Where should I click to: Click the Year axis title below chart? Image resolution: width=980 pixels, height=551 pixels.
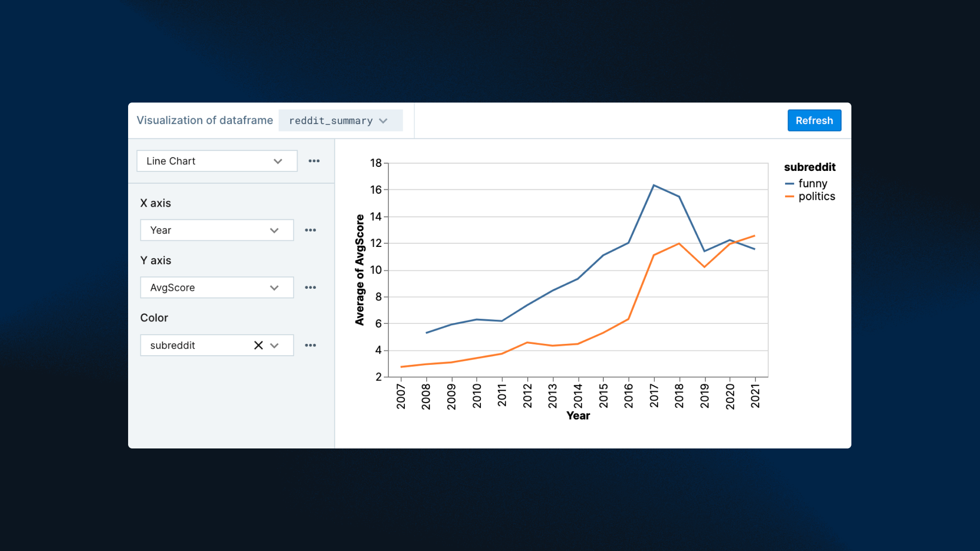click(578, 416)
